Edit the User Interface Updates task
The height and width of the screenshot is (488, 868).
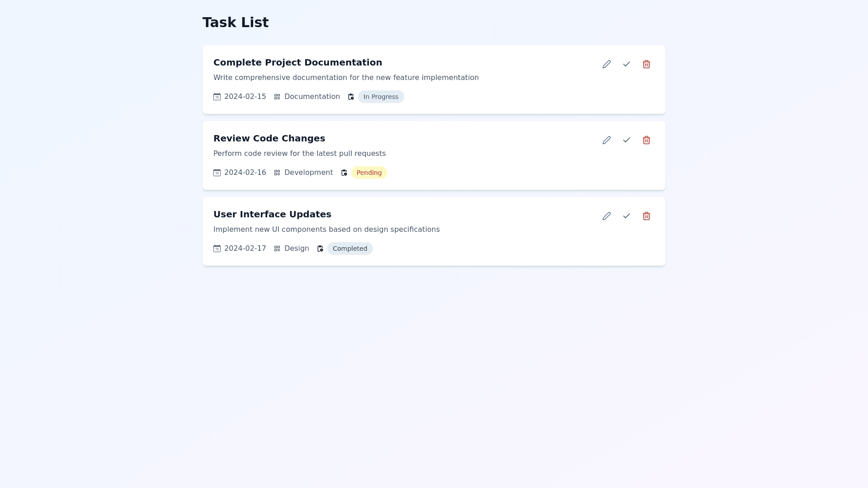607,216
